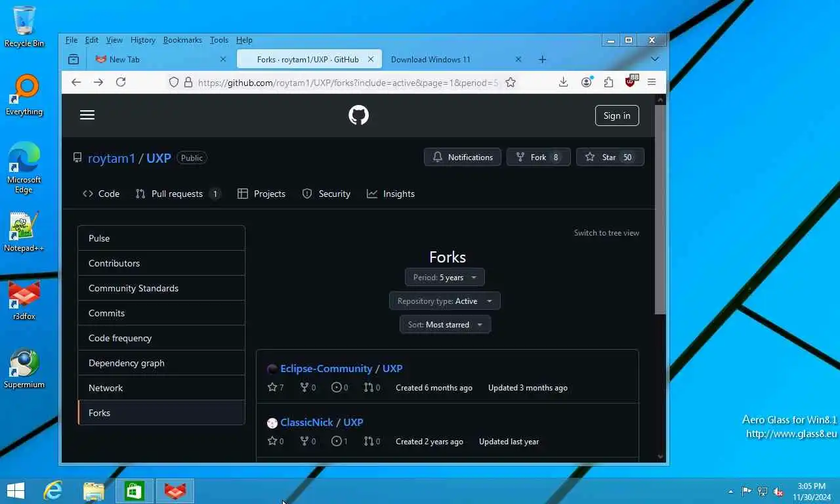Open the GitHub hamburger navigation menu

point(87,115)
